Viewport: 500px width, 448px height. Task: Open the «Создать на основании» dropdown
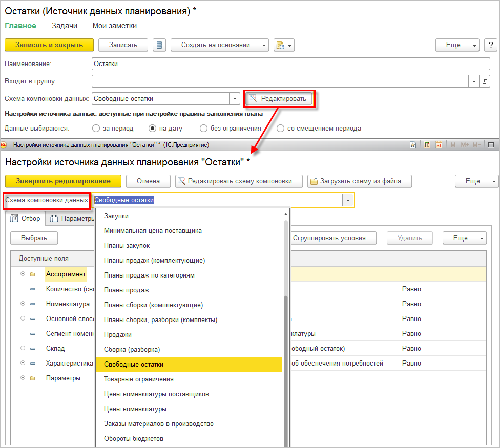[220, 45]
